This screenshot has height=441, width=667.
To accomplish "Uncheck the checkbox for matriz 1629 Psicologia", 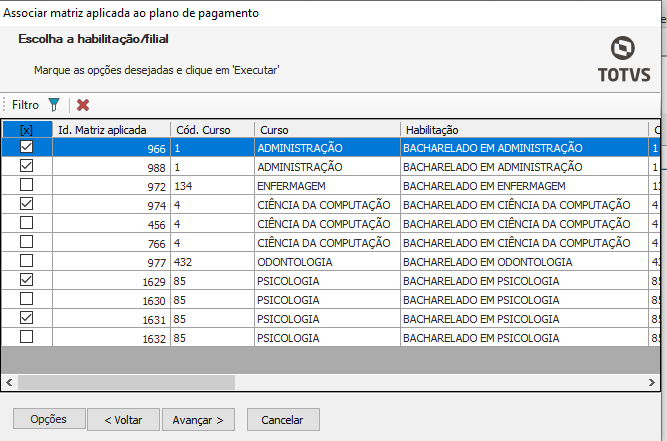I will 27,281.
